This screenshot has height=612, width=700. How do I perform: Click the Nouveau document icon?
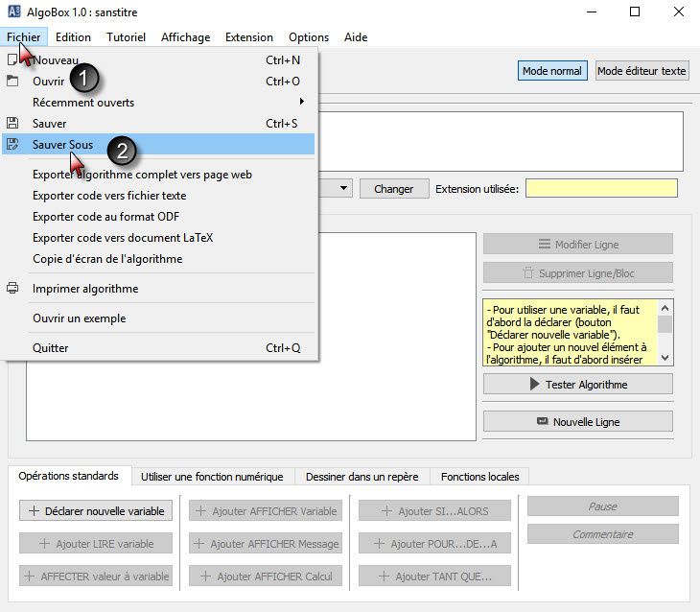pos(12,59)
